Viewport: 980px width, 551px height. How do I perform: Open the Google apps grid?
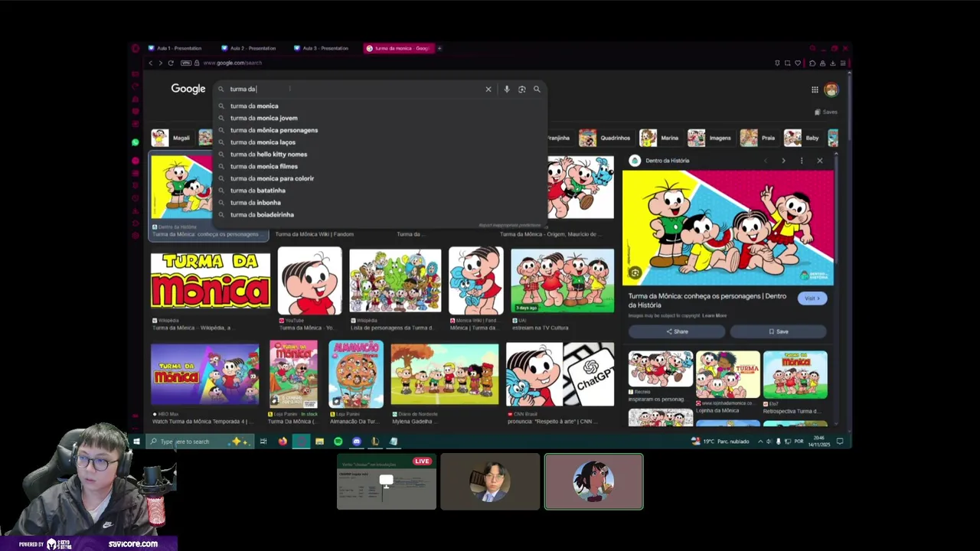815,90
